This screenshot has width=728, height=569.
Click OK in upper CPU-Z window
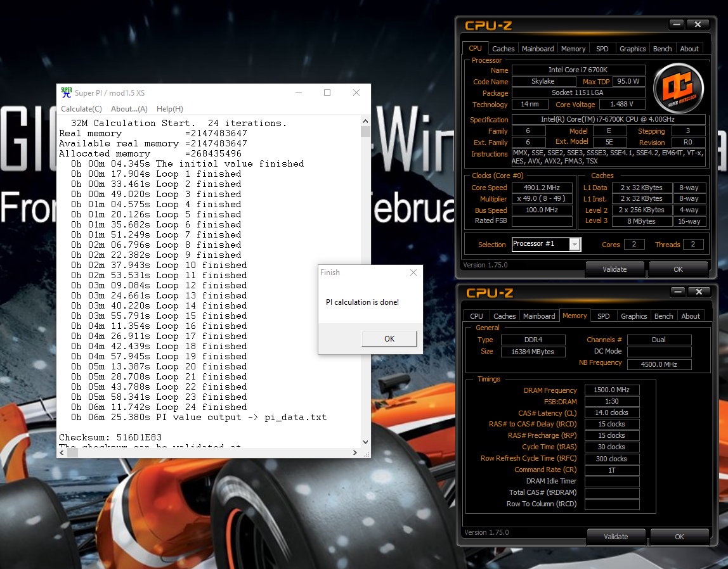coord(678,269)
